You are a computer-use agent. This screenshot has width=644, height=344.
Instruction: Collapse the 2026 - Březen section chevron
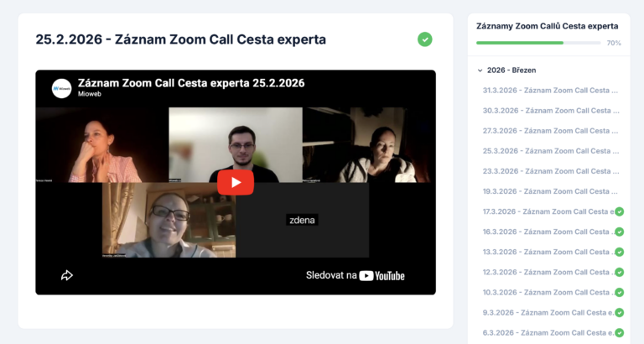tap(480, 70)
